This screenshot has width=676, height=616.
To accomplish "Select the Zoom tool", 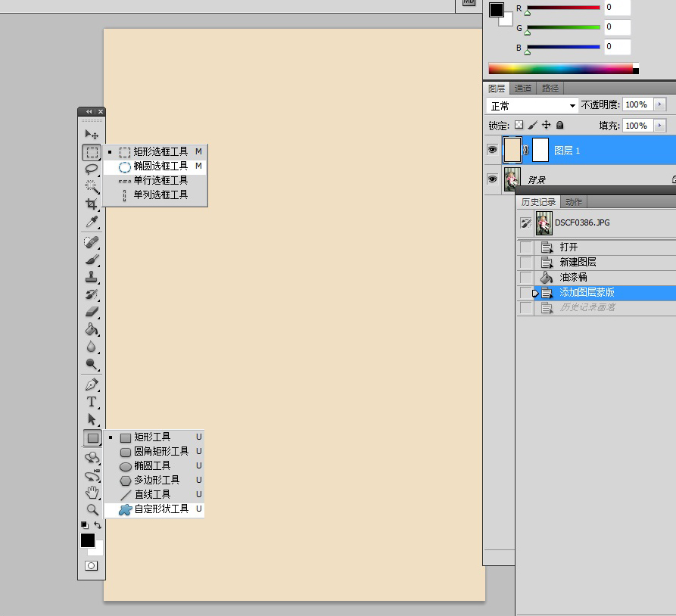I will [x=92, y=509].
